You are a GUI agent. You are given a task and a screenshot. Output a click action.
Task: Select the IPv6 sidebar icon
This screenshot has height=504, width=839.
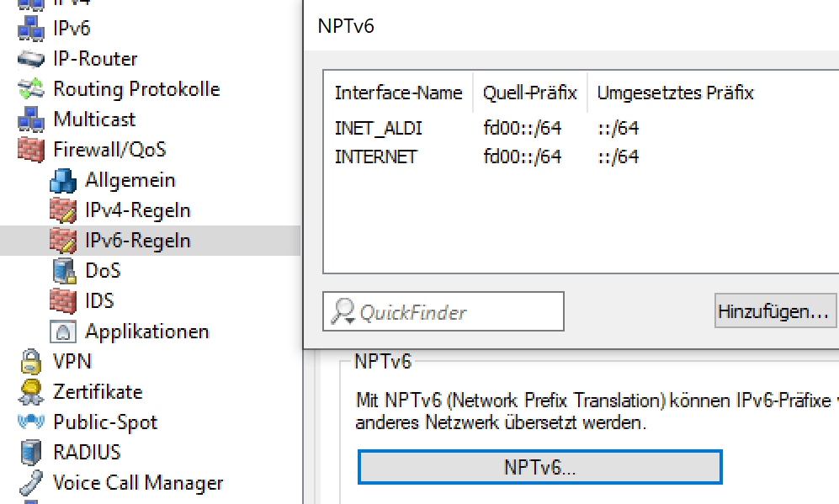[31, 27]
